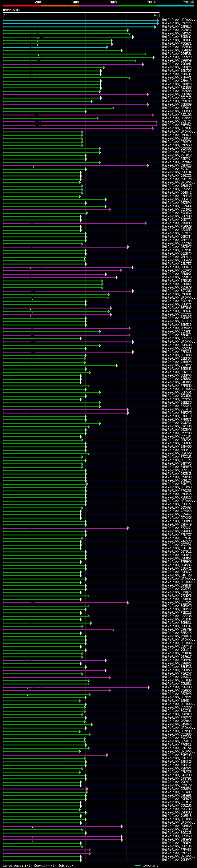Open hit UniRef100_Q9LFY9
This screenshot has height=868, width=197.
pos(176,860)
